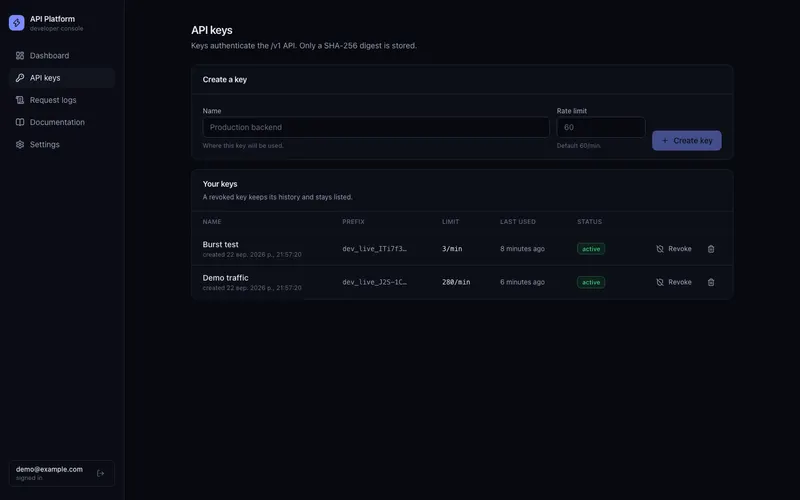This screenshot has height=500, width=800.
Task: Click the 'Default 60/min.' hint text
Action: click(x=579, y=146)
